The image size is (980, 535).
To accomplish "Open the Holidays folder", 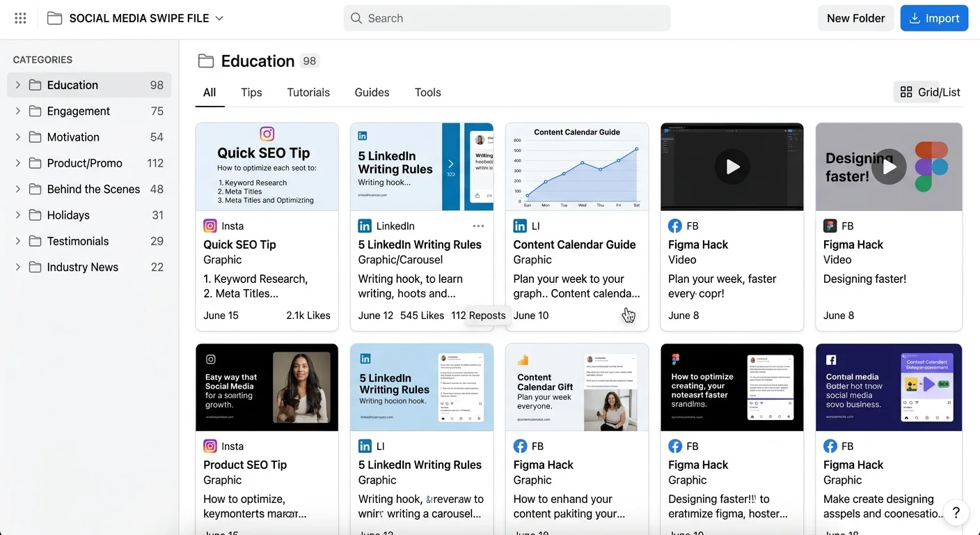I will [89, 215].
